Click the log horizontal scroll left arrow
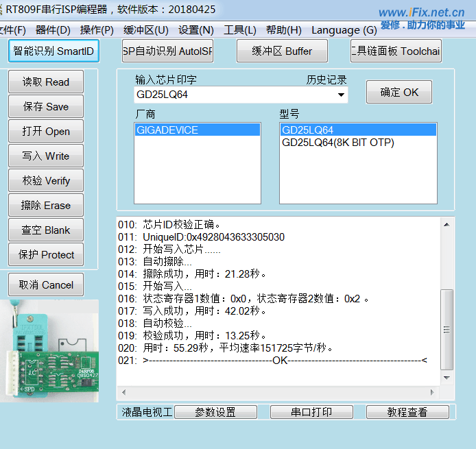The image size is (476, 449). [x=124, y=392]
